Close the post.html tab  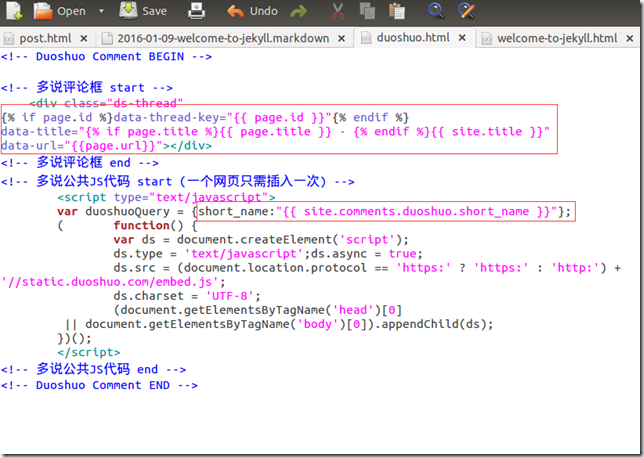click(x=84, y=38)
